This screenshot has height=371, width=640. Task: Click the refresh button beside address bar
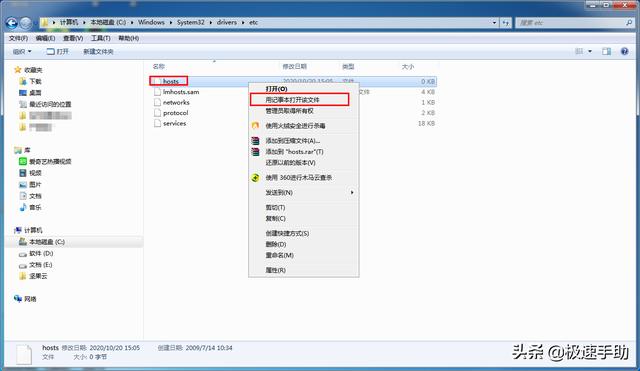pos(506,23)
